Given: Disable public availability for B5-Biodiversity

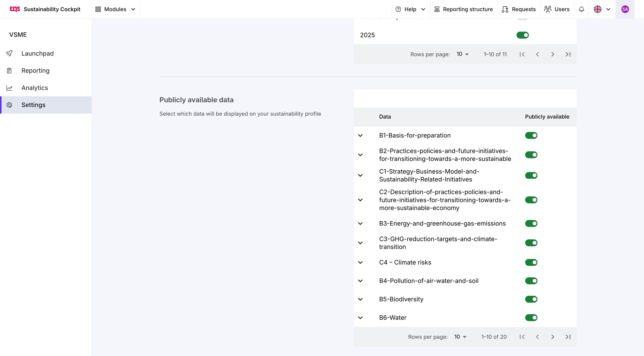Looking at the screenshot, I should (531, 299).
